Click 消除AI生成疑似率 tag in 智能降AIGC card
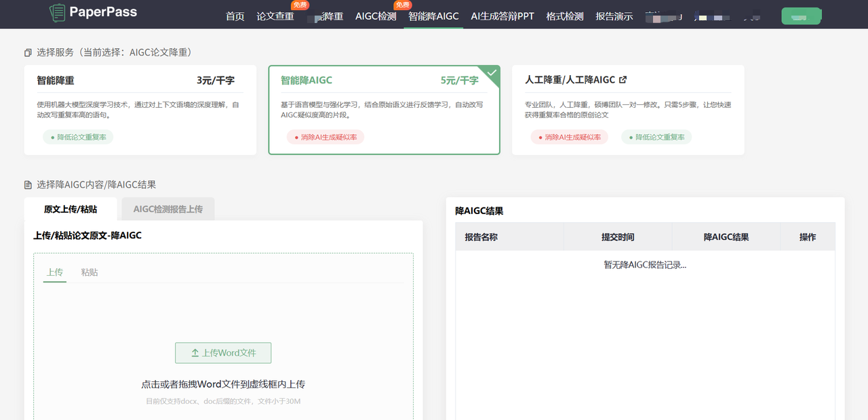868x420 pixels. click(325, 137)
